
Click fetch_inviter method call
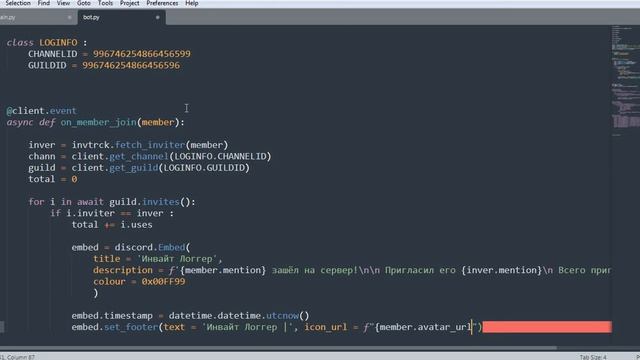click(150, 145)
